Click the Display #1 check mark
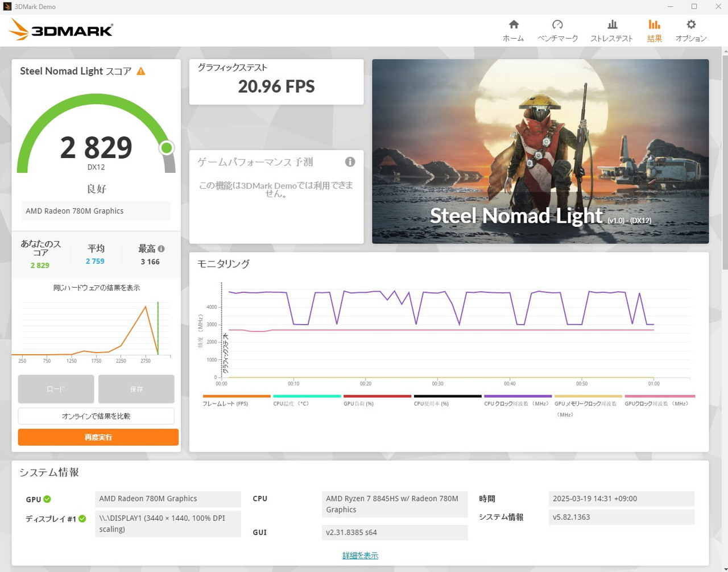Viewport: 728px width, 572px height. click(x=82, y=519)
